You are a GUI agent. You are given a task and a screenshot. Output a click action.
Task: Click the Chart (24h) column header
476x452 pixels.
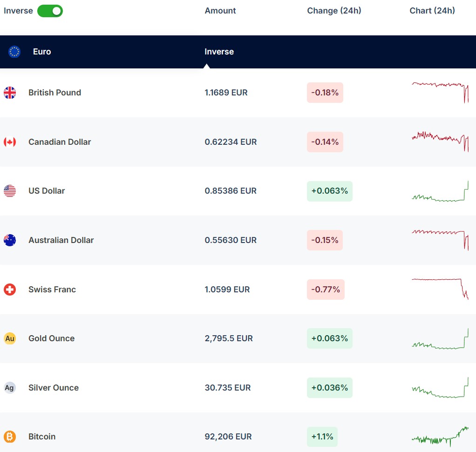tap(432, 11)
